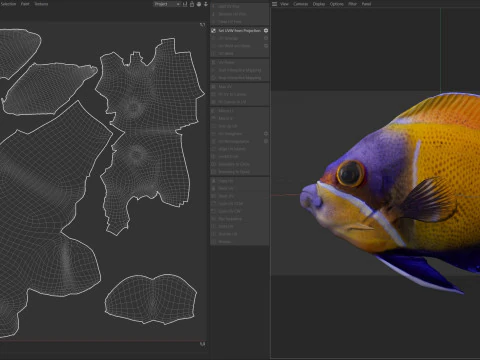Open the viewport hamburger menu icon
The width and height of the screenshot is (480, 360).
(274, 4)
